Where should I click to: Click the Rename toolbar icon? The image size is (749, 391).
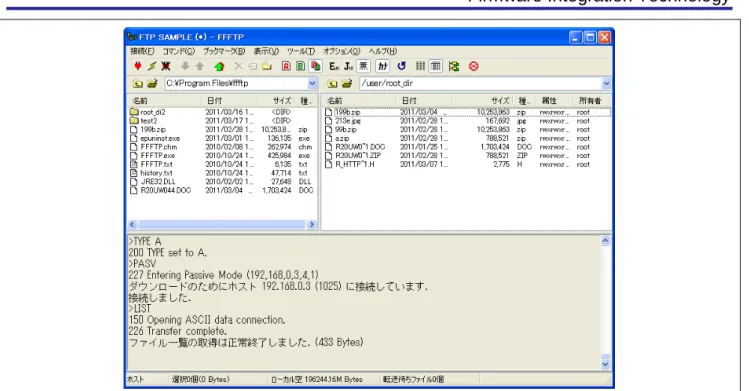coord(253,66)
